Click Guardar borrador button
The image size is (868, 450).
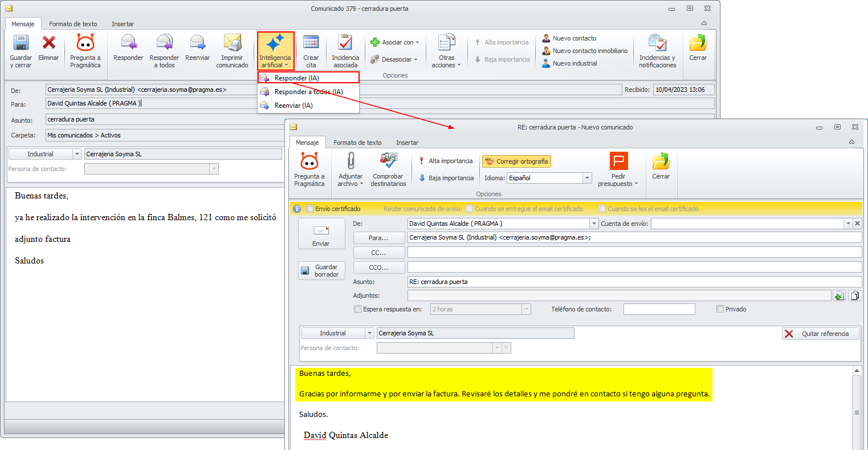tap(321, 271)
